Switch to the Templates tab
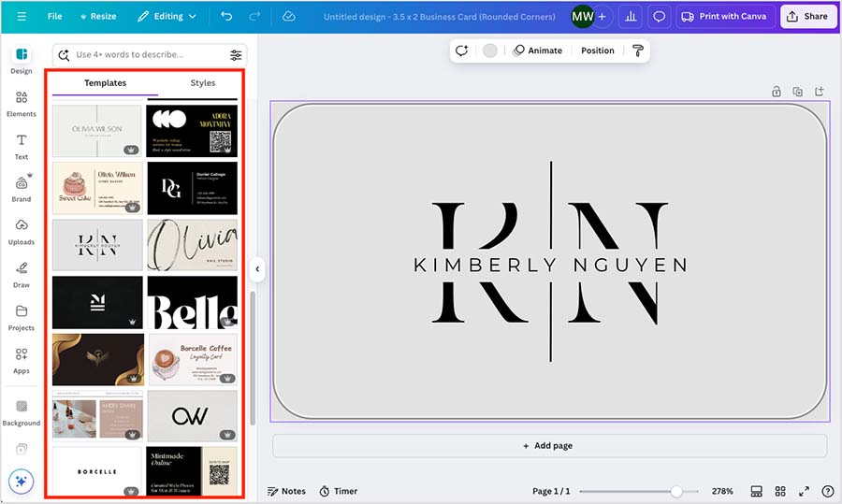The height and width of the screenshot is (504, 842). pyautogui.click(x=105, y=83)
